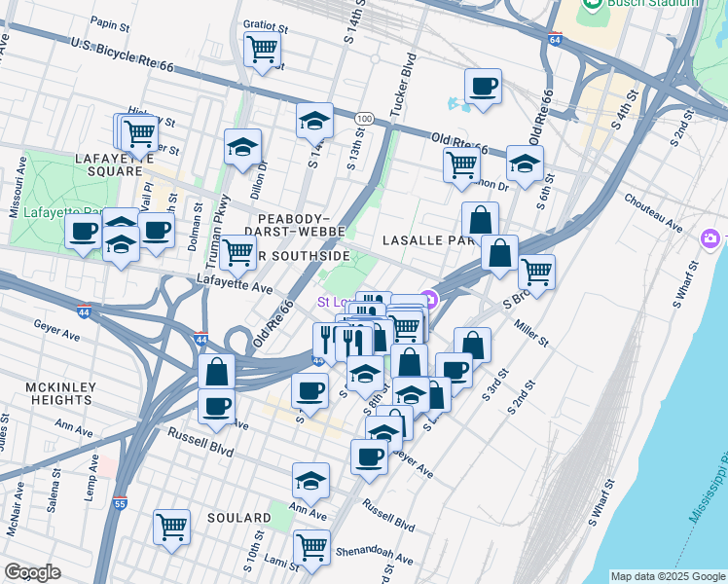The height and width of the screenshot is (584, 728).
Task: Open the coffee cup marker below Busch Stadium
Action: coord(483,89)
